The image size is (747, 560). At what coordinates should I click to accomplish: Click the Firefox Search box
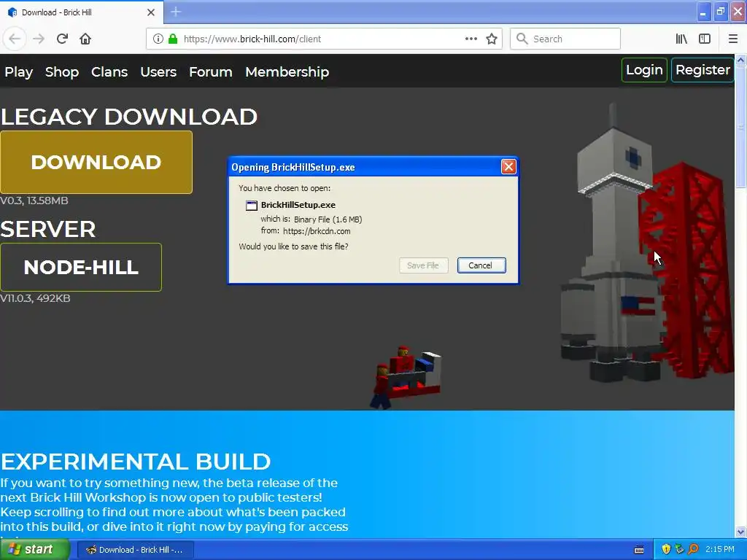(565, 39)
